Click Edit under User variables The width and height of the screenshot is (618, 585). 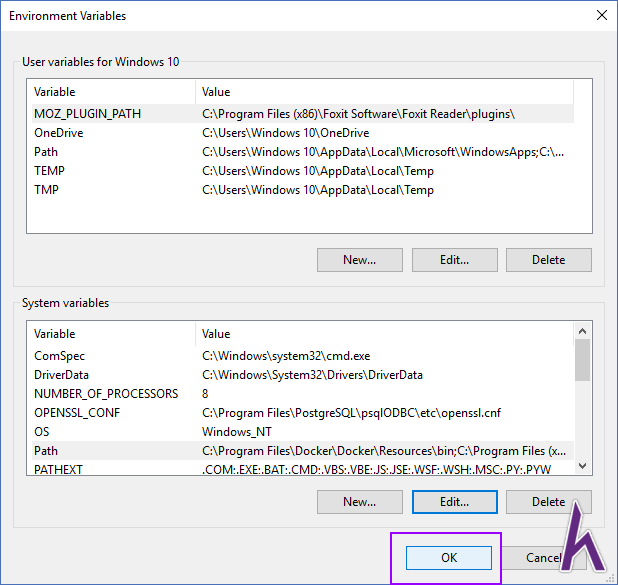pyautogui.click(x=454, y=260)
